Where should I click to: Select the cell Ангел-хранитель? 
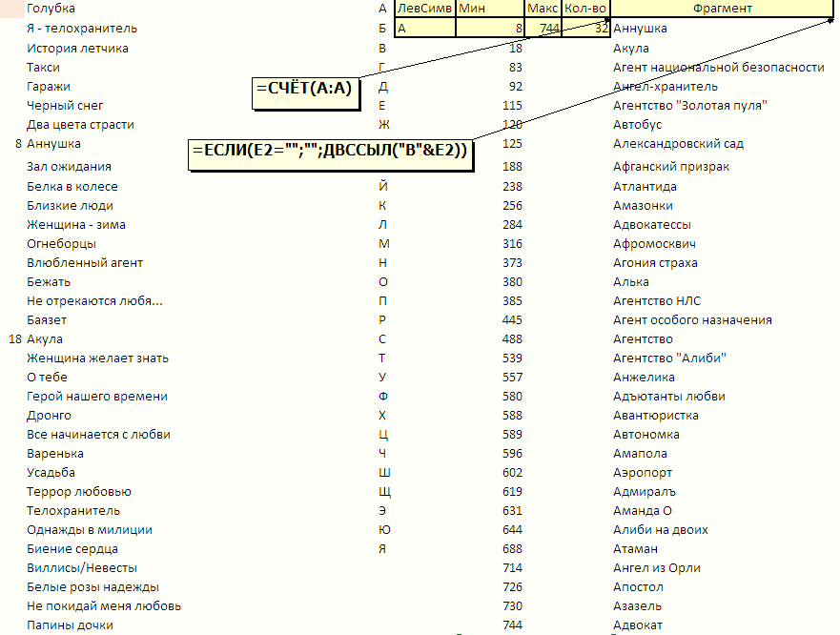pos(666,86)
